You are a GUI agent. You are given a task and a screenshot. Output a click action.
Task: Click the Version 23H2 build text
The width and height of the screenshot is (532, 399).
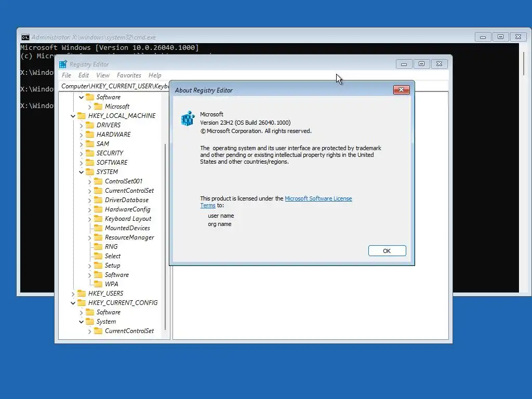(245, 123)
